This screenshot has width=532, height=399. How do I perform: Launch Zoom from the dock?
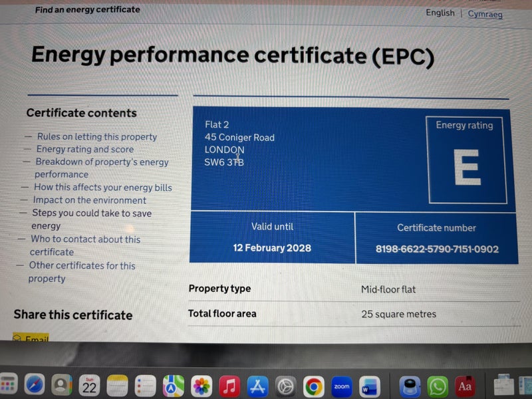point(341,385)
